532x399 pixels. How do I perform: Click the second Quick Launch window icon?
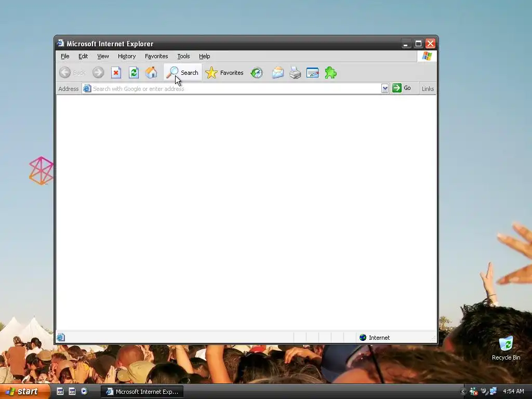(72, 391)
